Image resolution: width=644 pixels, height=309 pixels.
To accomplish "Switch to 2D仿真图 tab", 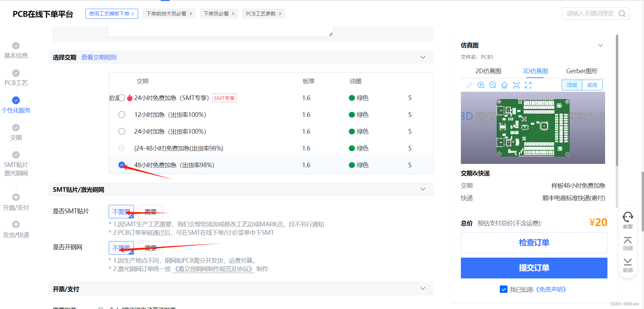I will pyautogui.click(x=488, y=71).
